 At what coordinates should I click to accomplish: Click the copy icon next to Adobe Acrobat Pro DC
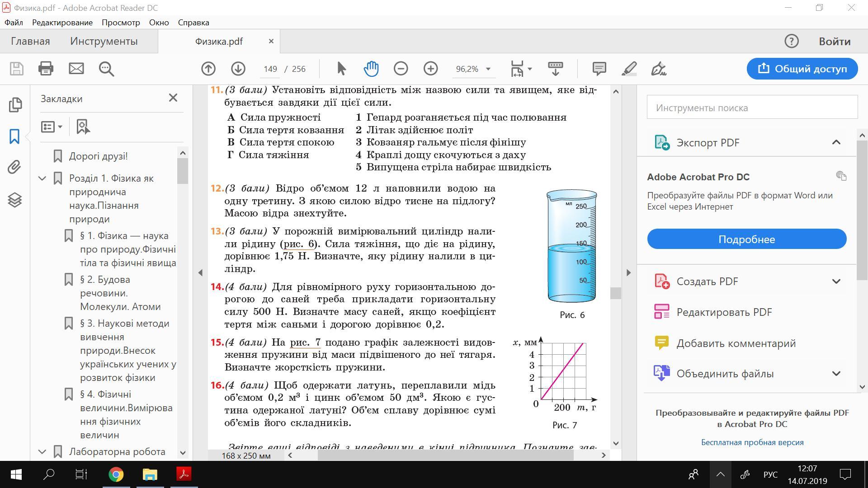point(841,176)
